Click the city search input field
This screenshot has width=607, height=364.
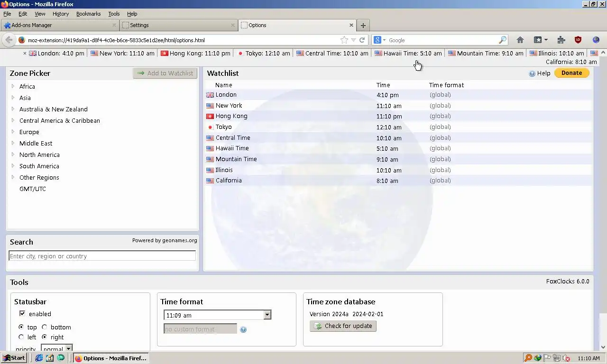[x=102, y=256]
